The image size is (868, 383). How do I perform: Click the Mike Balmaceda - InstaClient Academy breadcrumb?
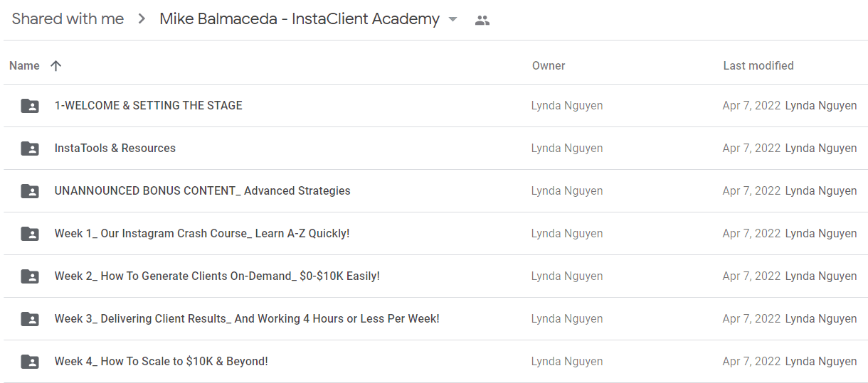[300, 19]
